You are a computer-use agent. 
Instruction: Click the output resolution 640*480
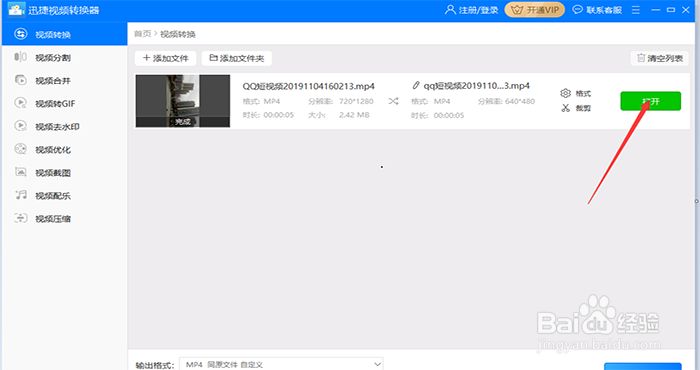point(520,101)
